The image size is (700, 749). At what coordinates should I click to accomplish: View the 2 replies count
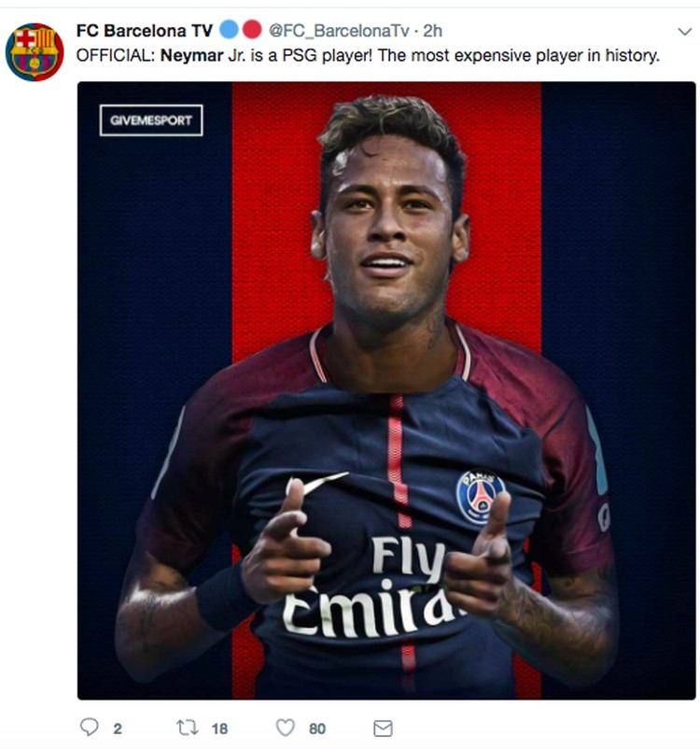point(118,729)
